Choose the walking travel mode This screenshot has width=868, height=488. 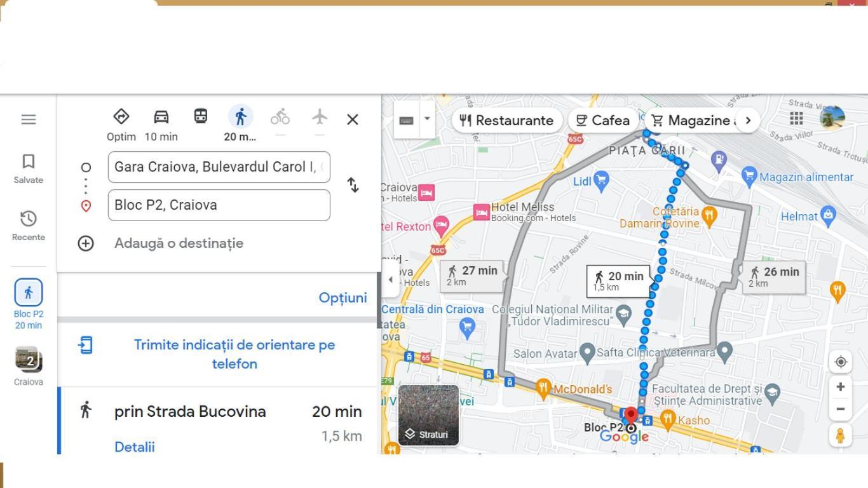point(240,118)
